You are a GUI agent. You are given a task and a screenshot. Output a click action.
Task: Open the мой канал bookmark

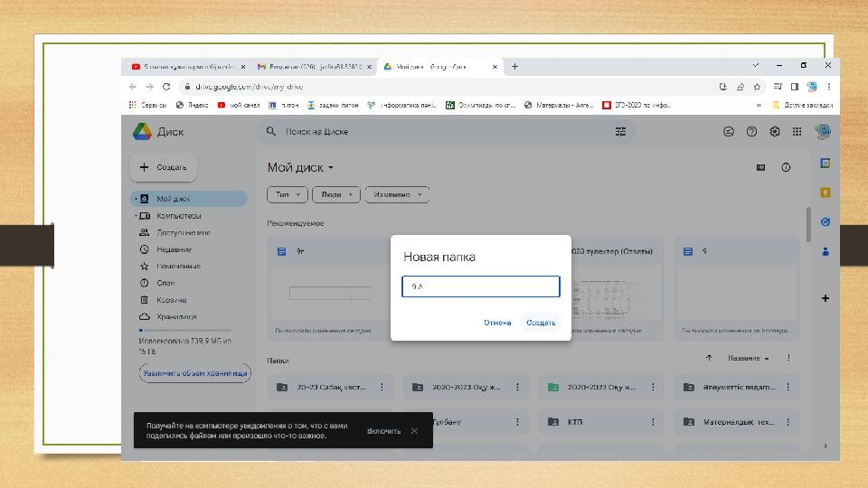[239, 105]
